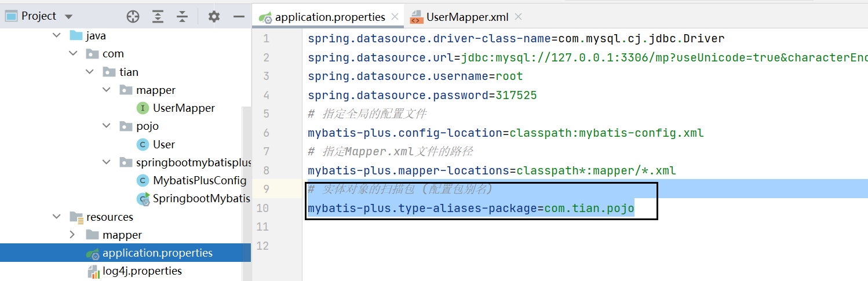Click the mybatis-plus.type-aliases-package key

point(422,208)
